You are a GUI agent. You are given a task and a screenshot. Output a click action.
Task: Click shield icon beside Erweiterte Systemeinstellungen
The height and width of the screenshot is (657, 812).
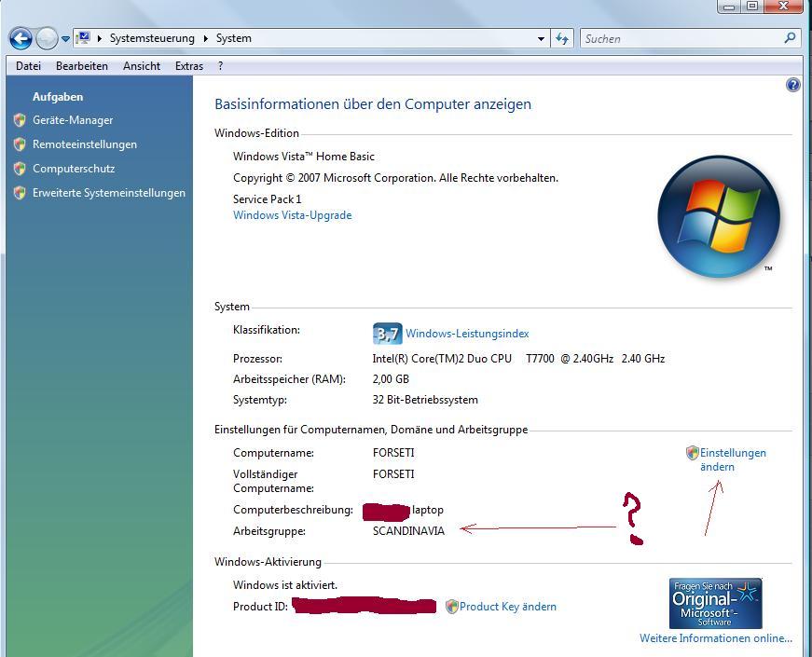click(20, 193)
